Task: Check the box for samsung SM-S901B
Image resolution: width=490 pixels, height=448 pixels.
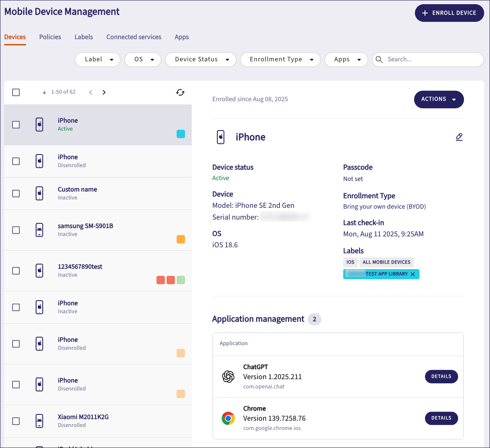Action: click(x=16, y=230)
